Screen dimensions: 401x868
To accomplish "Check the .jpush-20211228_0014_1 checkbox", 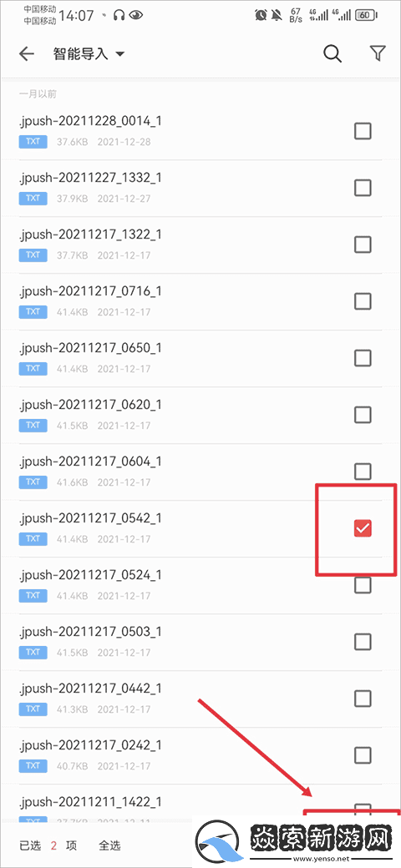I will (363, 131).
